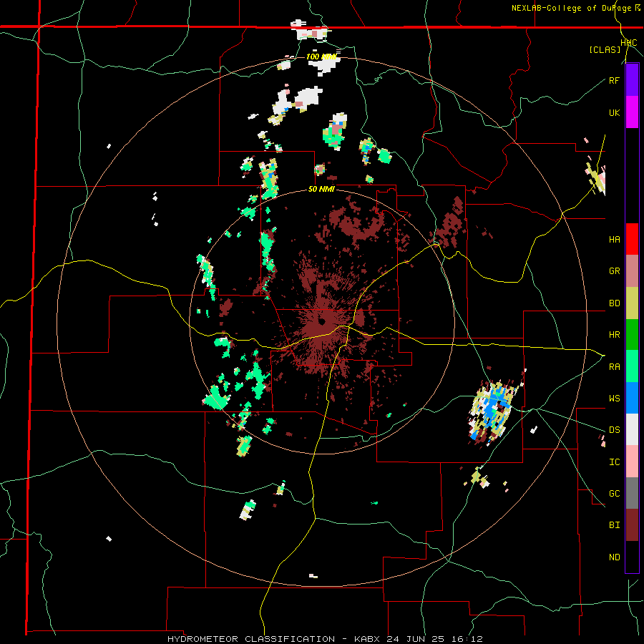The width and height of the screenshot is (644, 644).
Task: Click the HR legend label
Action: tap(614, 335)
